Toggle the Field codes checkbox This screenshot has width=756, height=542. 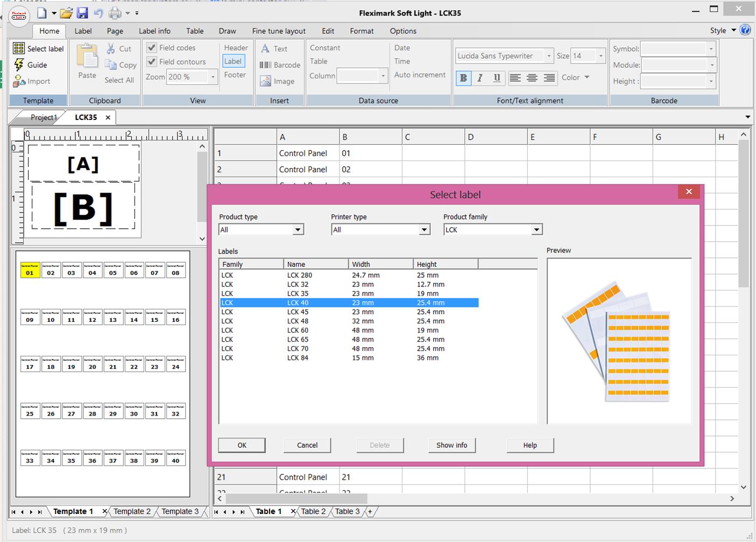pyautogui.click(x=152, y=47)
